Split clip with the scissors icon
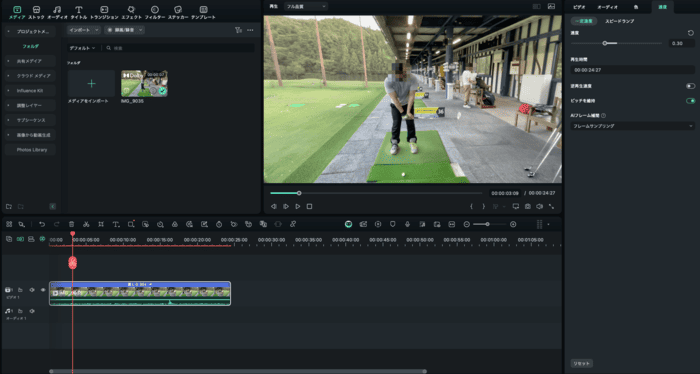This screenshot has height=374, width=700. tap(86, 224)
